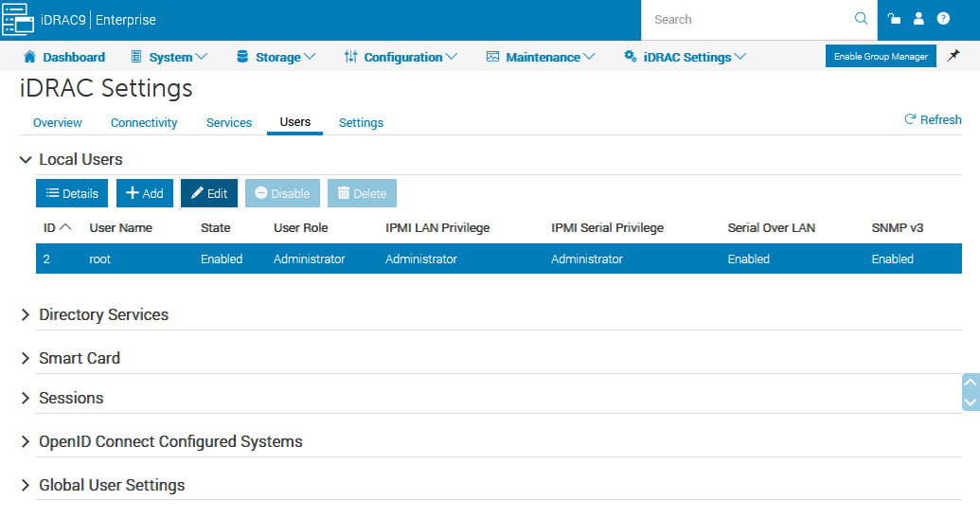This screenshot has width=980, height=518.
Task: Expand the Global User Settings section
Action: pos(27,486)
